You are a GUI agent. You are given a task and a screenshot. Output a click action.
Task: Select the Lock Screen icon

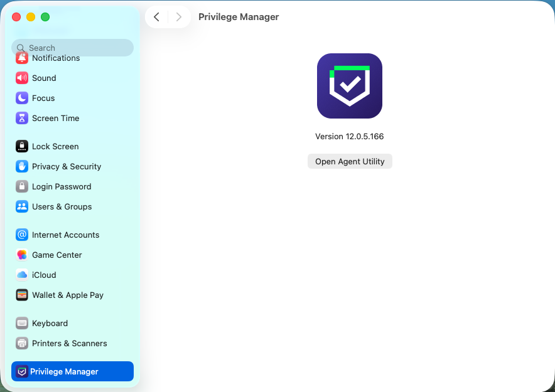22,147
